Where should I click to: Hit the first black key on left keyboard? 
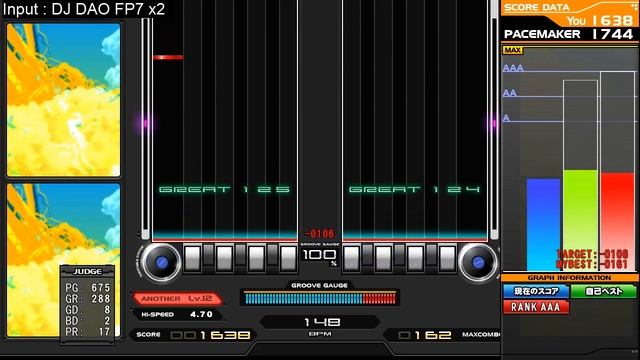tap(208, 255)
